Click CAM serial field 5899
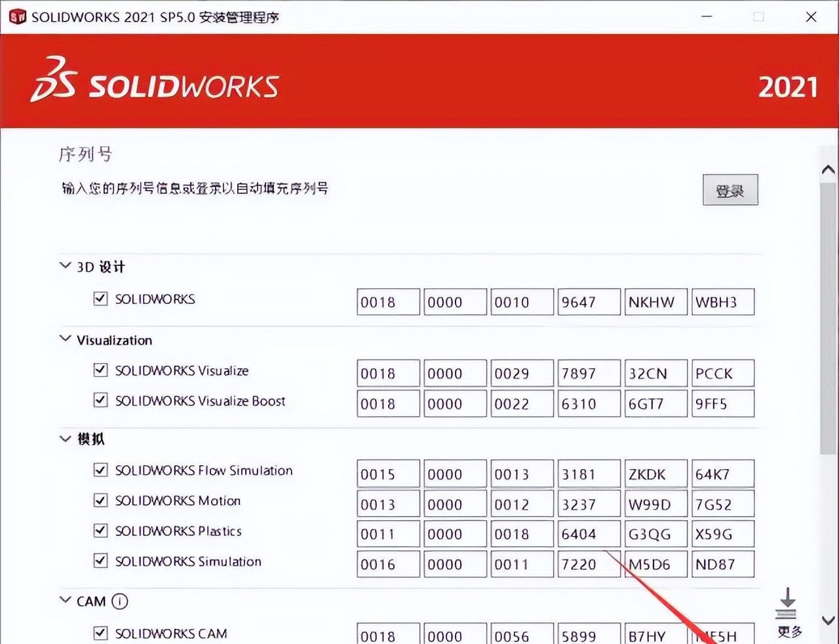This screenshot has width=839, height=644. click(x=589, y=634)
